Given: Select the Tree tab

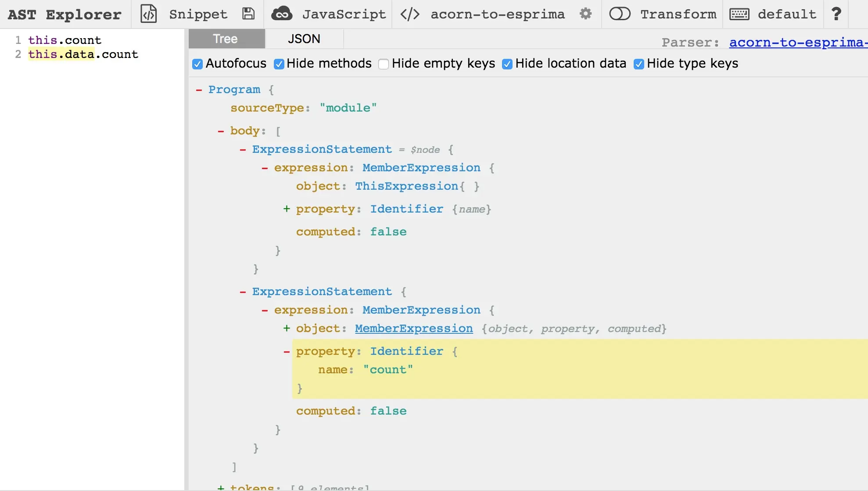Looking at the screenshot, I should tap(226, 39).
